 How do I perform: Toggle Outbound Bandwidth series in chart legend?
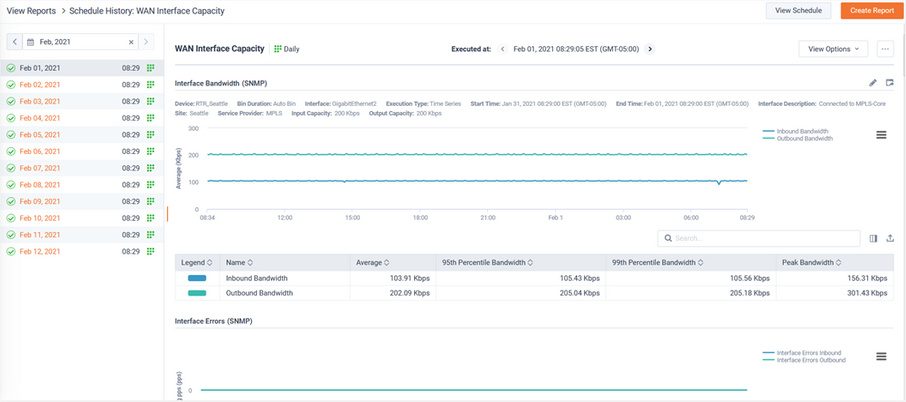[x=797, y=139]
